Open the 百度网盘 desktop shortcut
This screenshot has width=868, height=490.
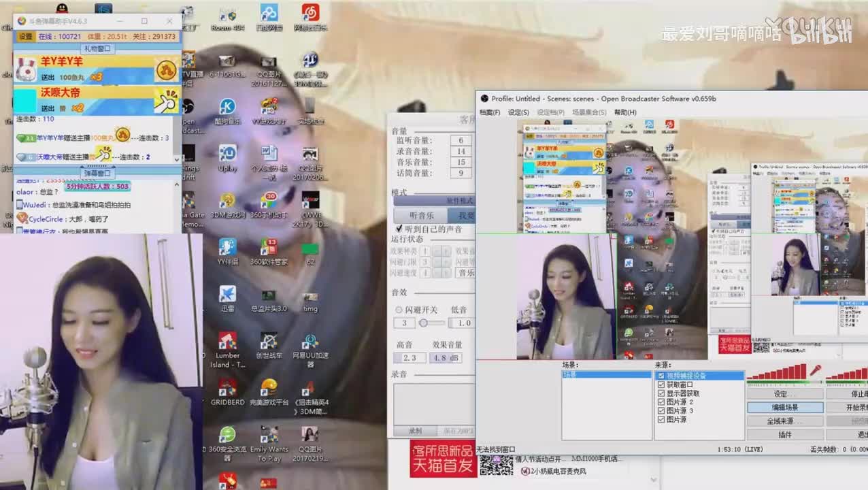coord(269,18)
